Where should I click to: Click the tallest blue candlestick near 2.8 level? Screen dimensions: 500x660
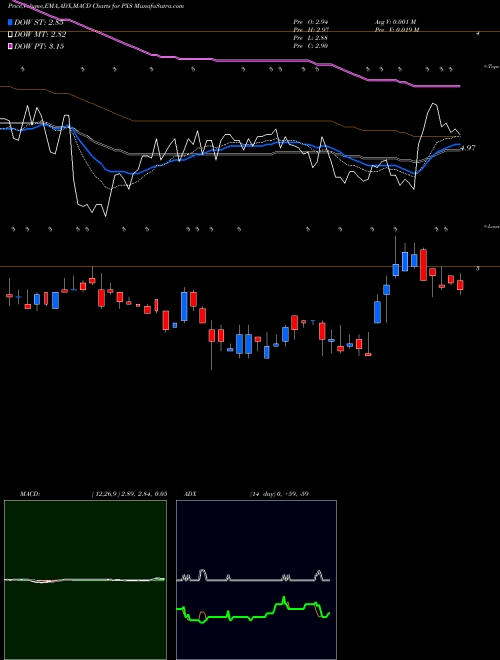(184, 306)
